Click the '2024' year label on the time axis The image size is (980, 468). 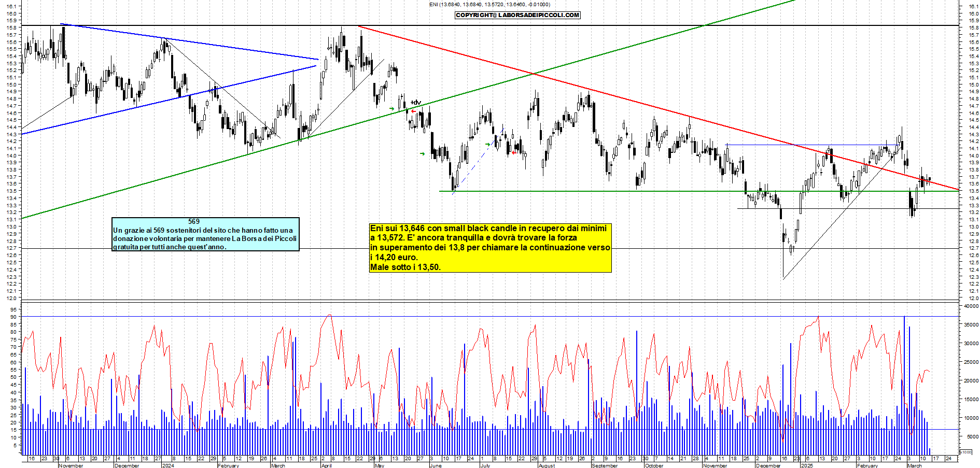[x=168, y=465]
